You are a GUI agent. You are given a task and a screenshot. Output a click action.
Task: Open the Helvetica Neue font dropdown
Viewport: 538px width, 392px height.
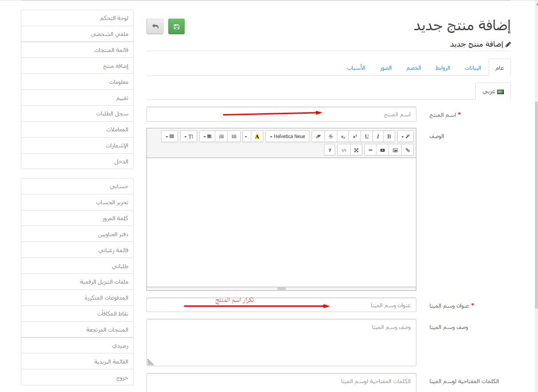point(287,137)
